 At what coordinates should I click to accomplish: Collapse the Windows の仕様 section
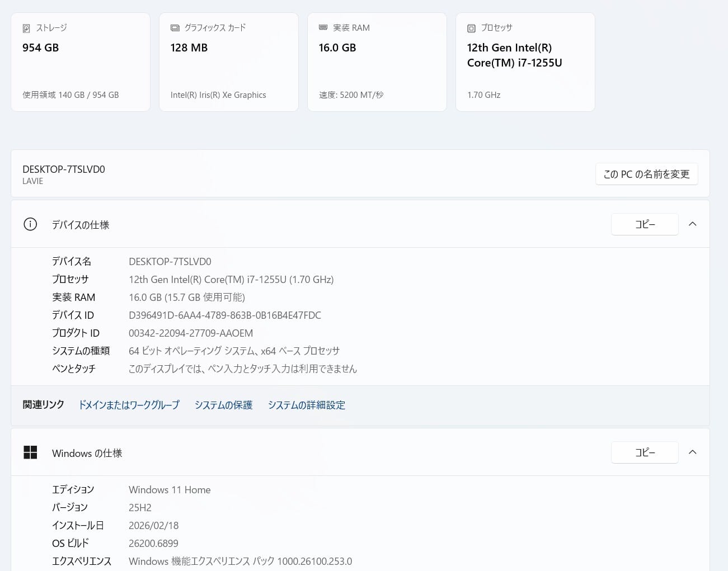tap(692, 452)
